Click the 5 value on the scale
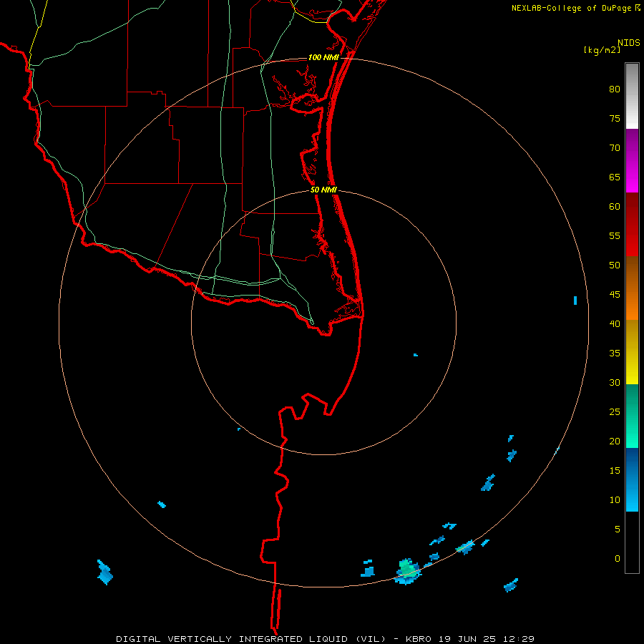644x644 pixels. [618, 529]
